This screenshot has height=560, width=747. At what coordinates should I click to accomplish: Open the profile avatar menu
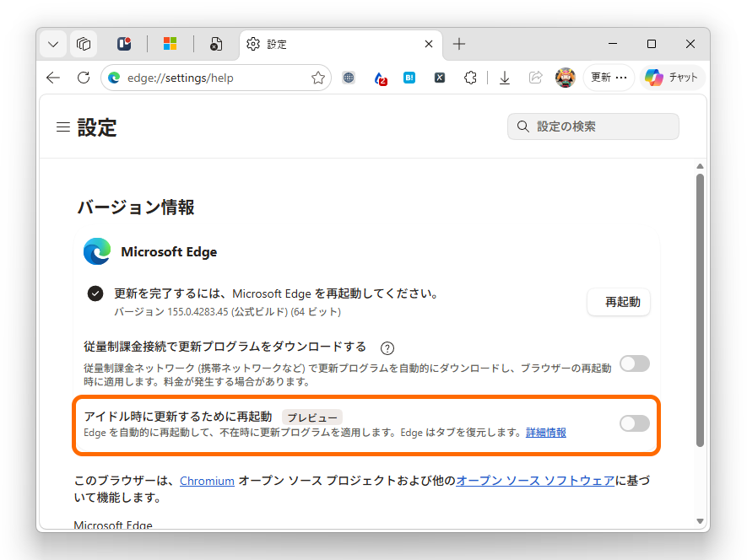coord(565,78)
